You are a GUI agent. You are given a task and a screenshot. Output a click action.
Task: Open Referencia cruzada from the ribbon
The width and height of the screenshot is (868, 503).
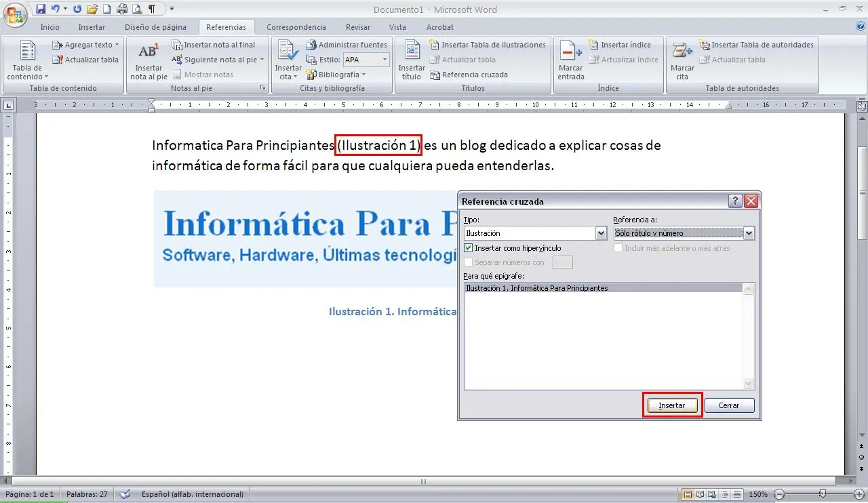click(x=469, y=75)
